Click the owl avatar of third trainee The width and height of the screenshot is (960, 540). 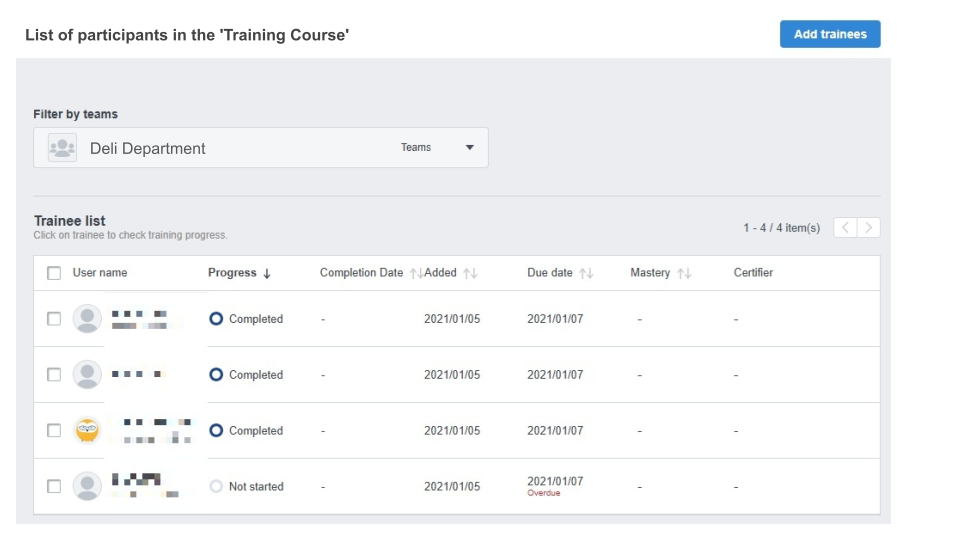(88, 431)
